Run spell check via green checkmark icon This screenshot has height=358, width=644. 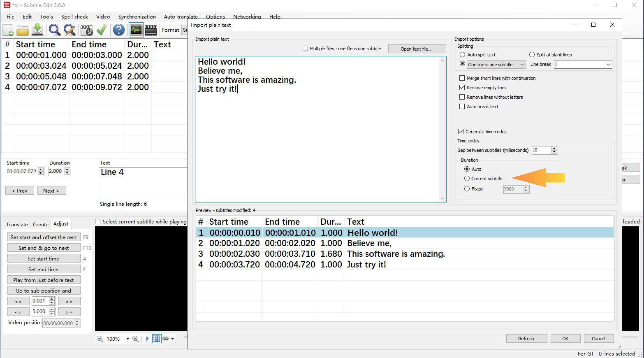pyautogui.click(x=102, y=30)
